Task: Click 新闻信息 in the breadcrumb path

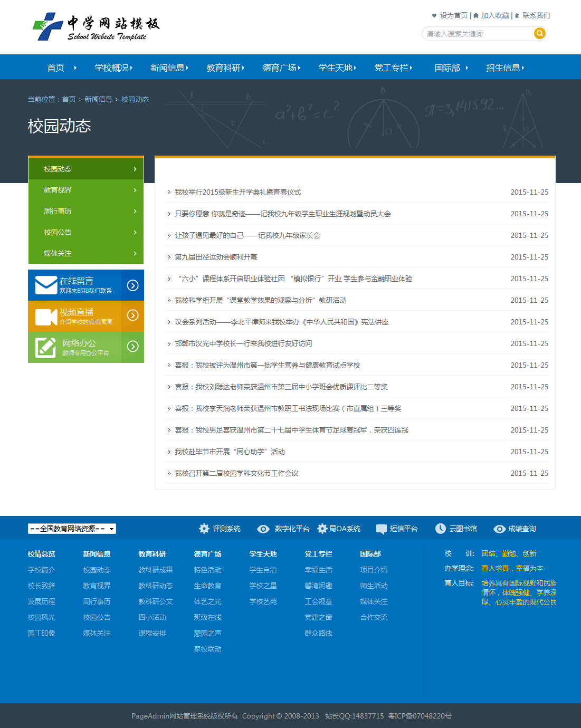Action: click(x=98, y=99)
